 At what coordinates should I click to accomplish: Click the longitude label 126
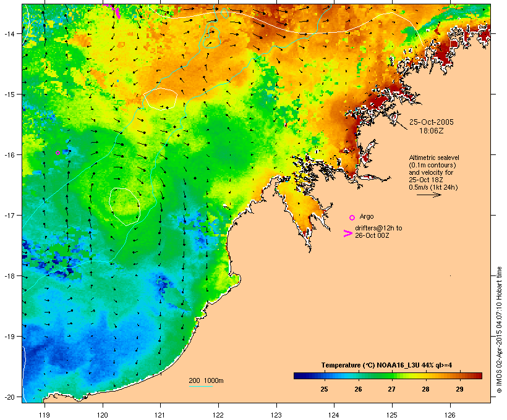tap(449, 415)
